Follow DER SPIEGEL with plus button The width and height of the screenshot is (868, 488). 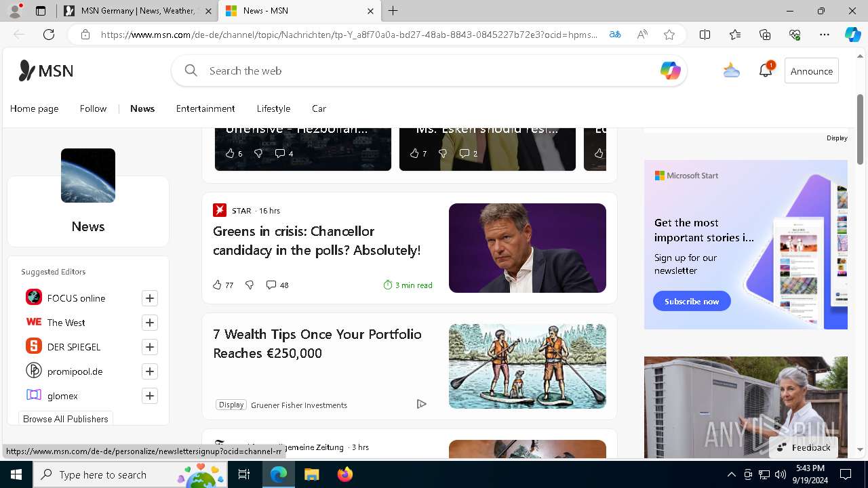click(150, 347)
